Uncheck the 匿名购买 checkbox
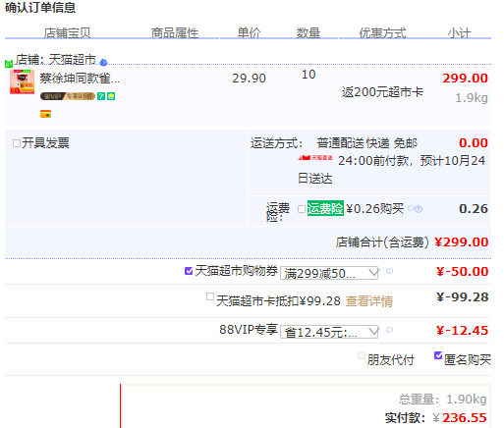This screenshot has width=504, height=428. [438, 355]
